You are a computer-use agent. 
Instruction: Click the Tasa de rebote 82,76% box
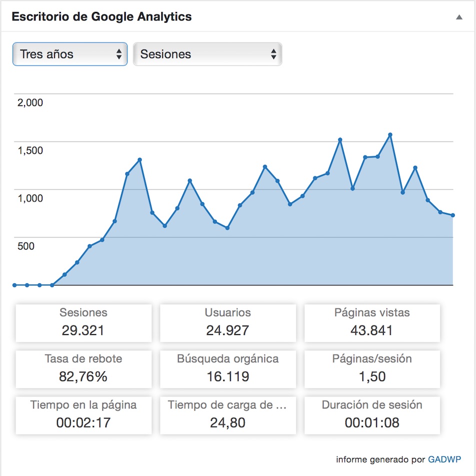(x=83, y=369)
